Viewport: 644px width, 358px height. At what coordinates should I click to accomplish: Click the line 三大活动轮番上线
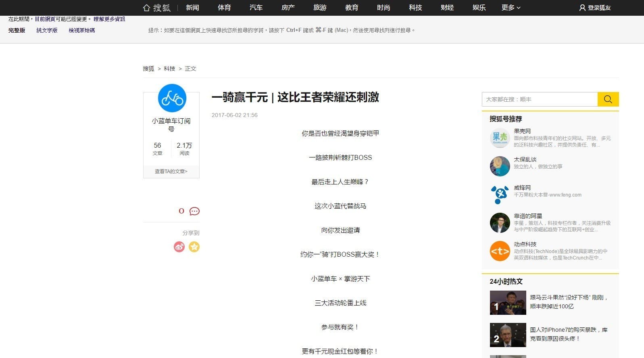340,303
